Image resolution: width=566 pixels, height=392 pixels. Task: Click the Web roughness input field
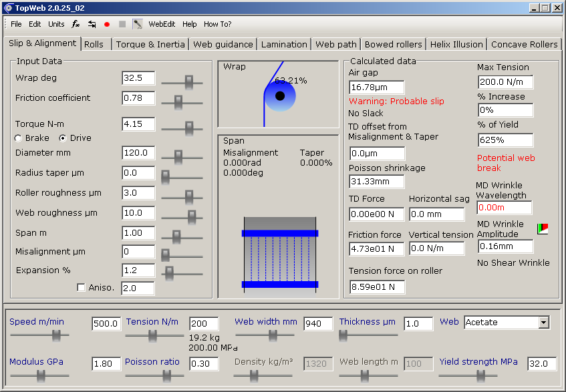(x=138, y=213)
